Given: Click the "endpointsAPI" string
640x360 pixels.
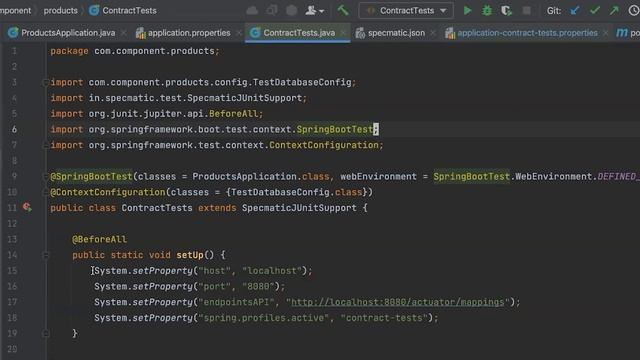Looking at the screenshot, I should pos(236,302).
